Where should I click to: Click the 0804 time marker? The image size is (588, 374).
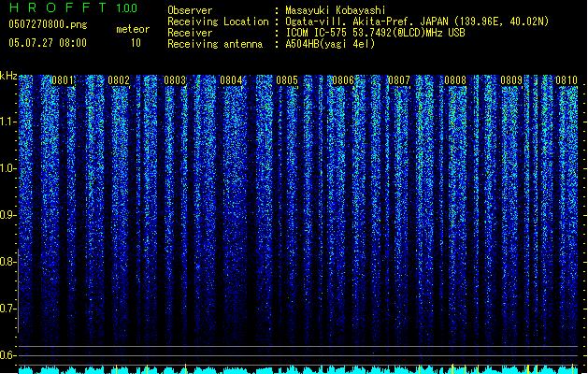(231, 80)
